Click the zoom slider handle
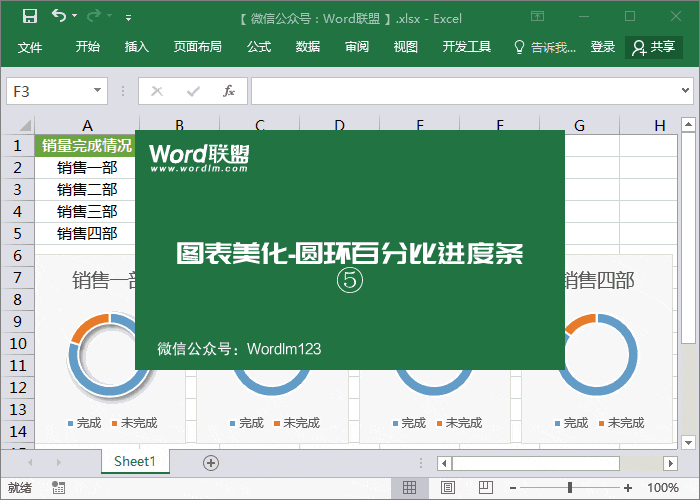 click(x=570, y=488)
